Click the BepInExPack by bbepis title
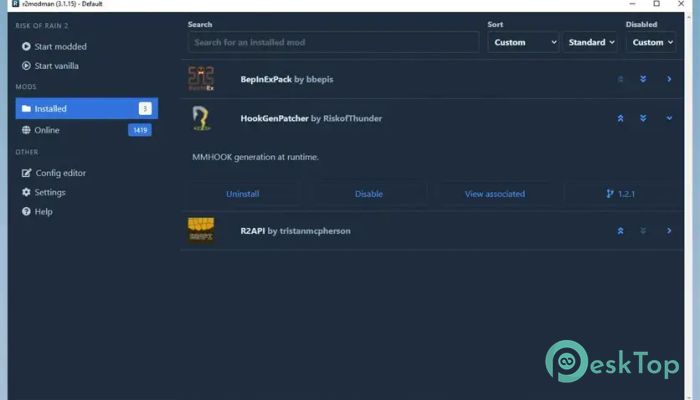 point(287,79)
